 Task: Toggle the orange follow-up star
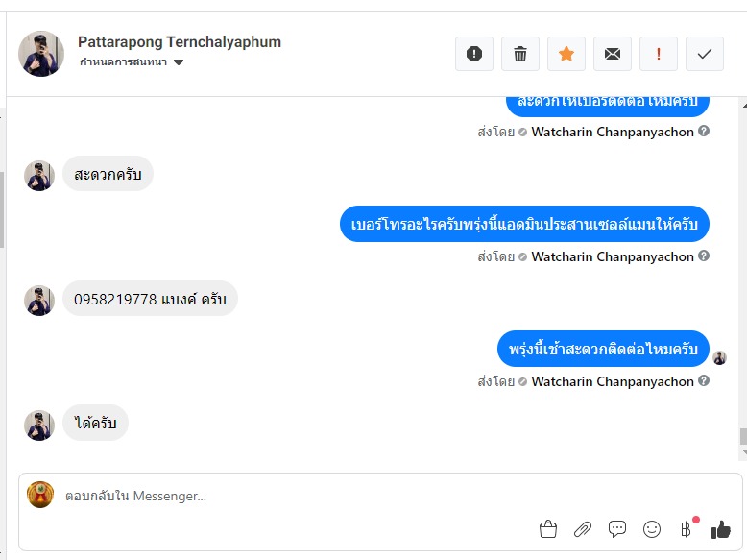point(566,54)
